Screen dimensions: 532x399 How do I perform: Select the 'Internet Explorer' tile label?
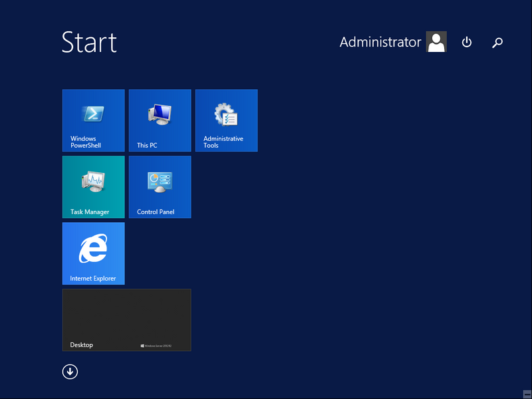[93, 279]
